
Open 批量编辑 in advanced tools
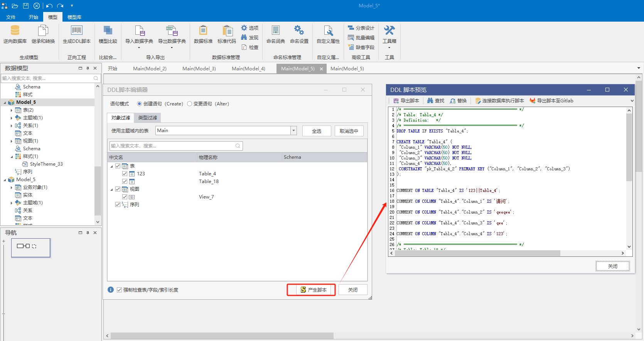[361, 37]
